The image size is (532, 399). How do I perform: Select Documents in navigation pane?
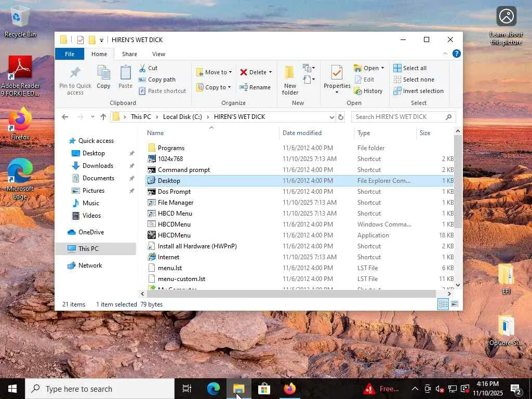click(x=98, y=178)
